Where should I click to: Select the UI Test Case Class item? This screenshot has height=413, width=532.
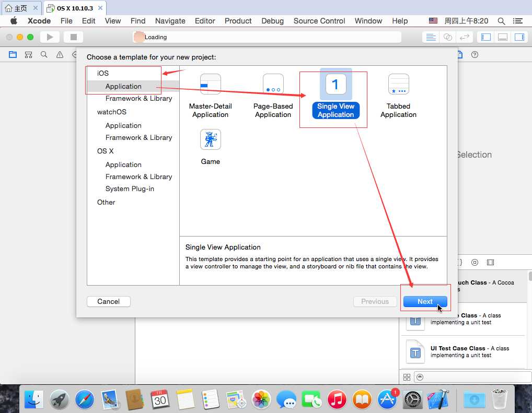(x=463, y=351)
